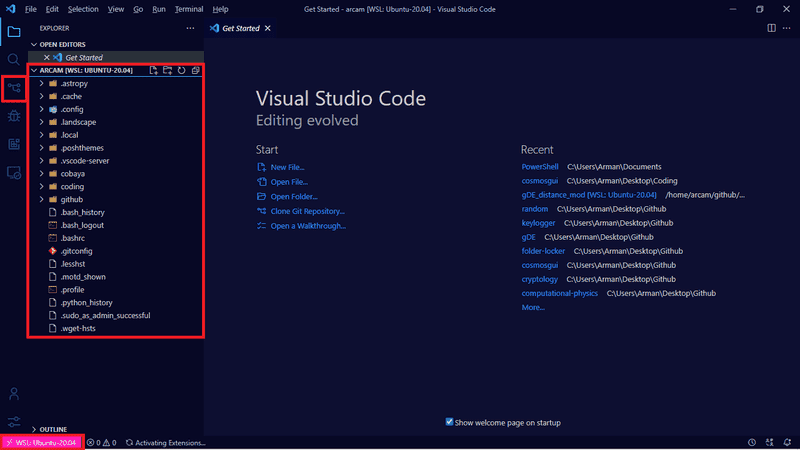Open Explorer views and more actions menu
The image size is (800, 450).
[190, 28]
